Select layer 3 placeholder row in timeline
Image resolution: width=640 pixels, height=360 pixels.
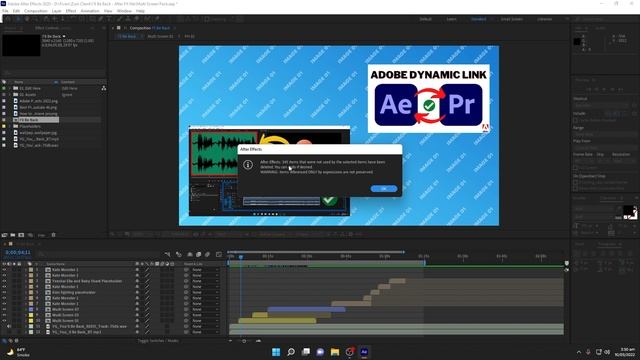pos(87,281)
